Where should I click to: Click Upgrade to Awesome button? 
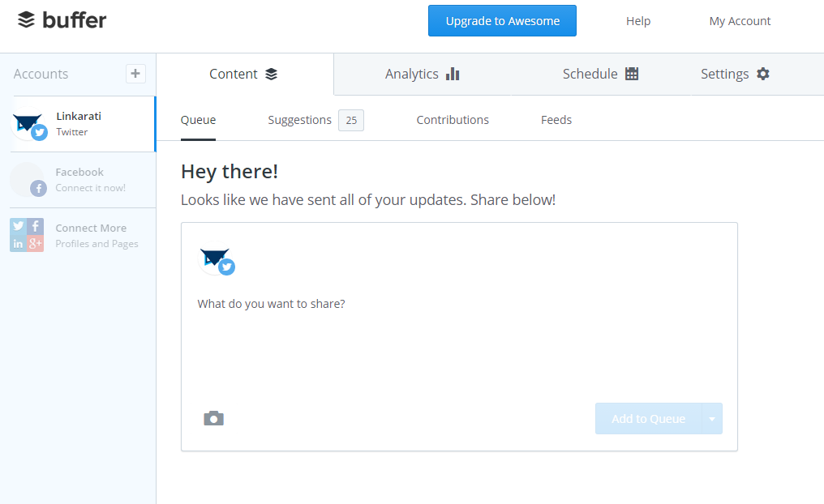502,21
